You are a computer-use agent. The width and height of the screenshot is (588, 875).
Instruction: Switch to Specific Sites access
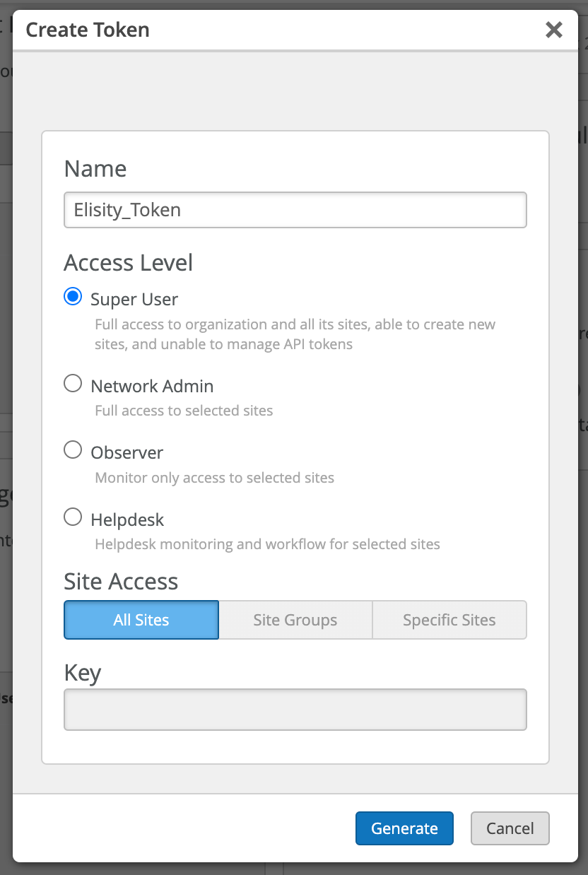[449, 620]
